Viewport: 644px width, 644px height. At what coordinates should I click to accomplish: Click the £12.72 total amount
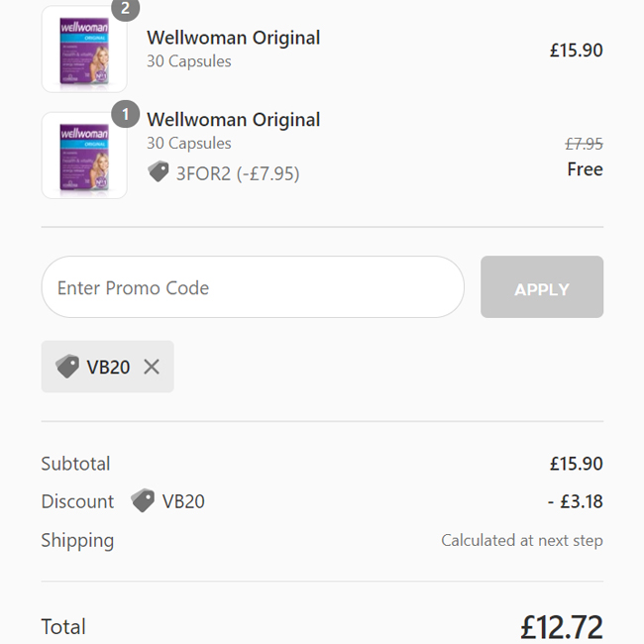(561, 626)
